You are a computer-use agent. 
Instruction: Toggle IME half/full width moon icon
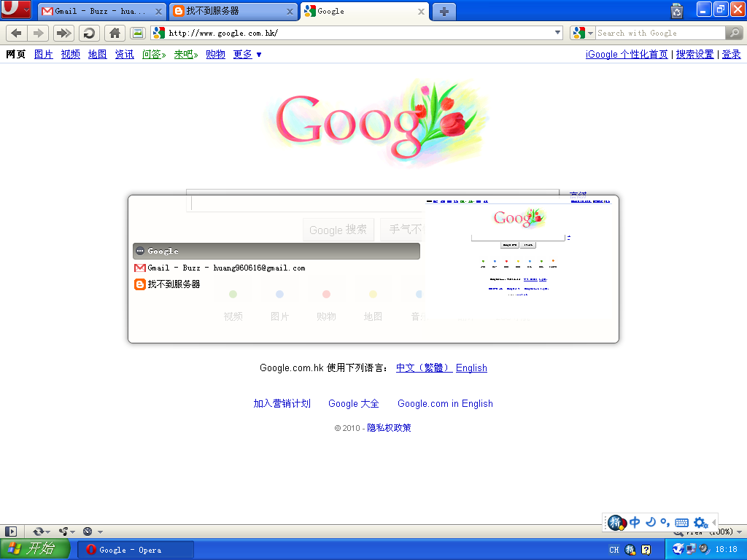pos(650,522)
